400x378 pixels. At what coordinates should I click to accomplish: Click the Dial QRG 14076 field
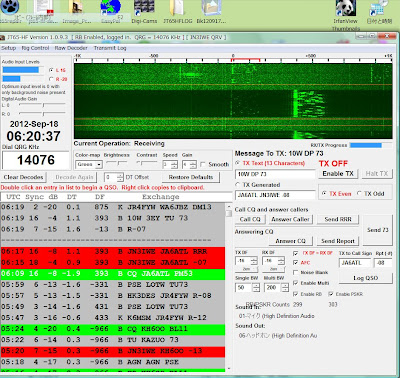(36, 160)
